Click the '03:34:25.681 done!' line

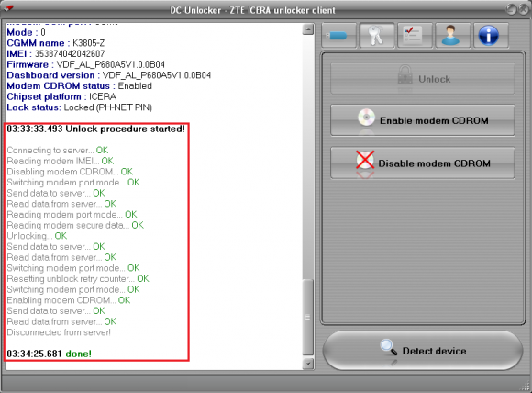tap(50, 354)
